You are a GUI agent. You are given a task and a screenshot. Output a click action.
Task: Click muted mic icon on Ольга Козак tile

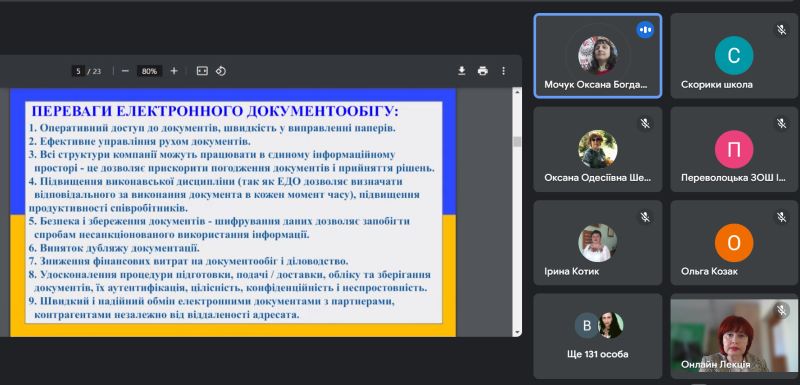pos(781,217)
